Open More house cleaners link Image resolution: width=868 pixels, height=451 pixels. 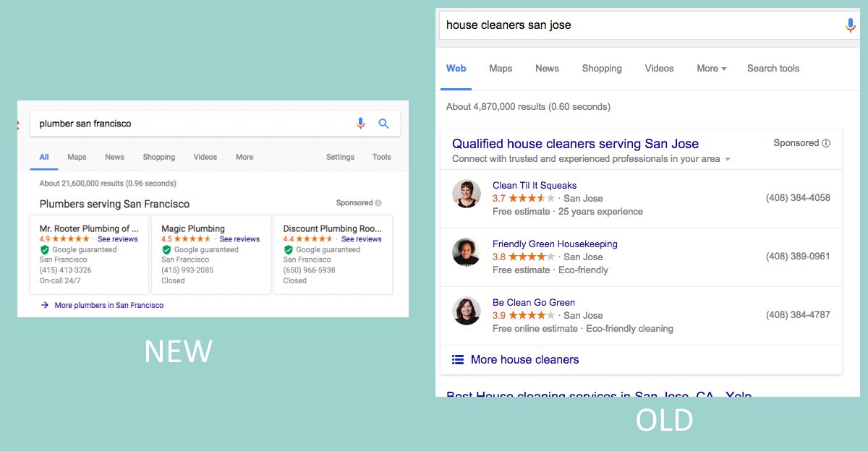[x=524, y=359]
